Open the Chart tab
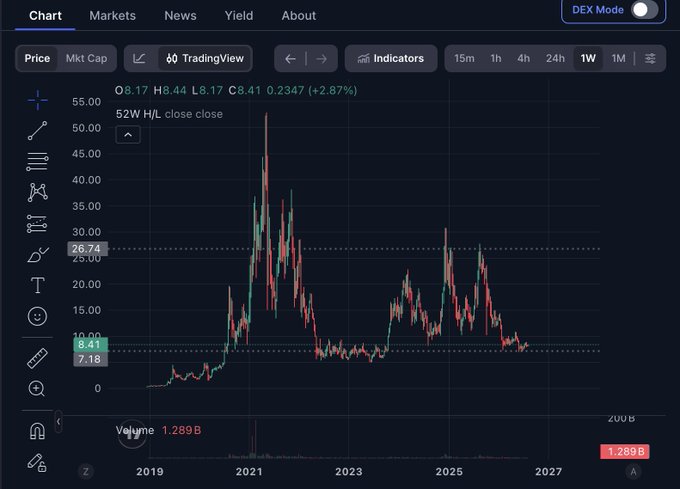 (45, 16)
